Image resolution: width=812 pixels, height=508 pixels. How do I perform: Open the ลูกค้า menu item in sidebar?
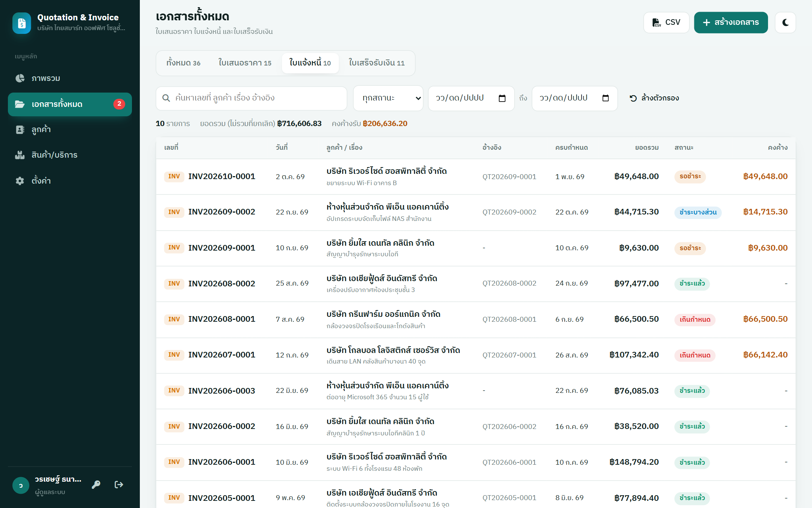click(x=70, y=129)
